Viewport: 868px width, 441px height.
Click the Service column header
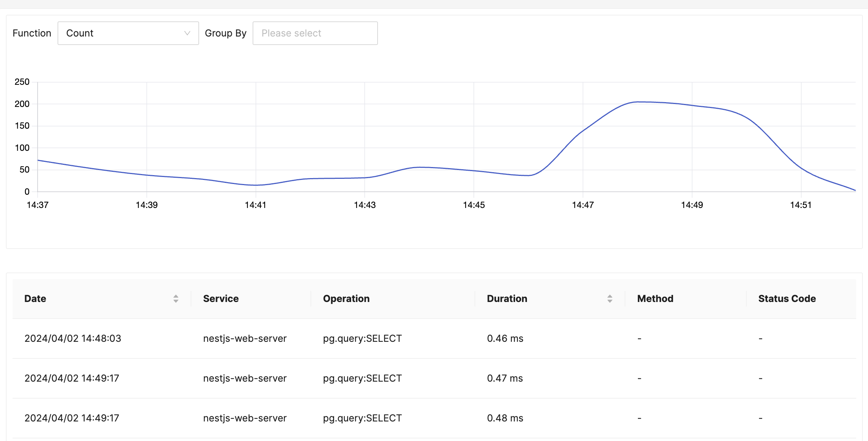pyautogui.click(x=221, y=299)
